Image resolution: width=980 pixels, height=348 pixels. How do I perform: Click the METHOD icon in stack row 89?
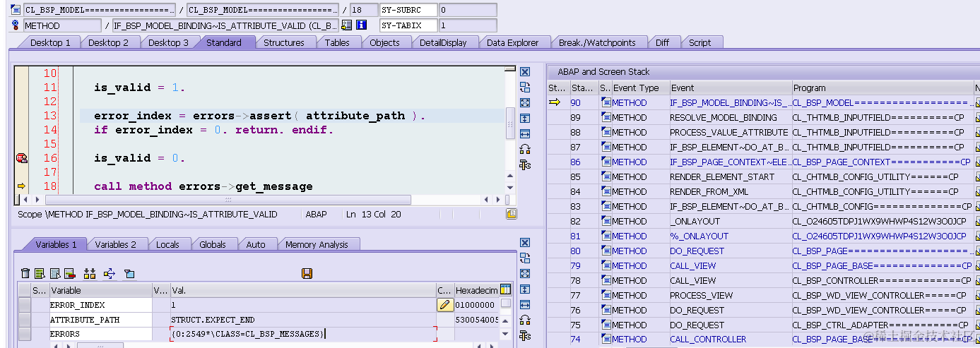pos(606,117)
